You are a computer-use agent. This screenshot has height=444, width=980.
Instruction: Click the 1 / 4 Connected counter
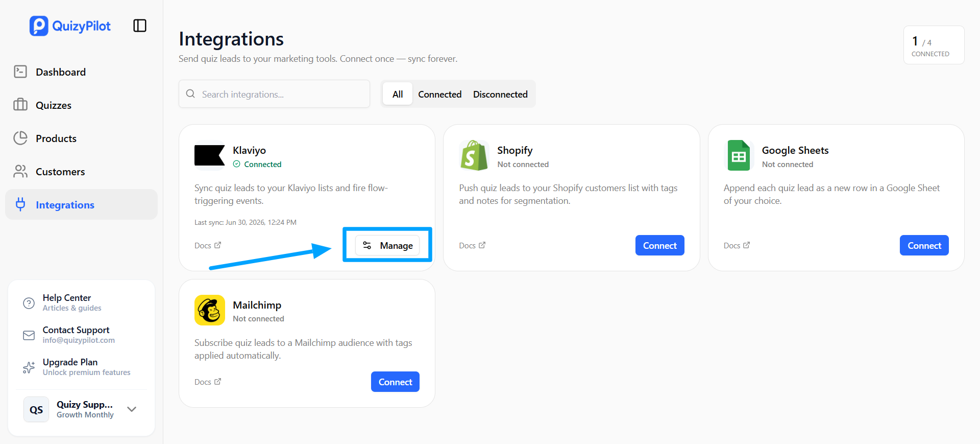click(x=934, y=45)
